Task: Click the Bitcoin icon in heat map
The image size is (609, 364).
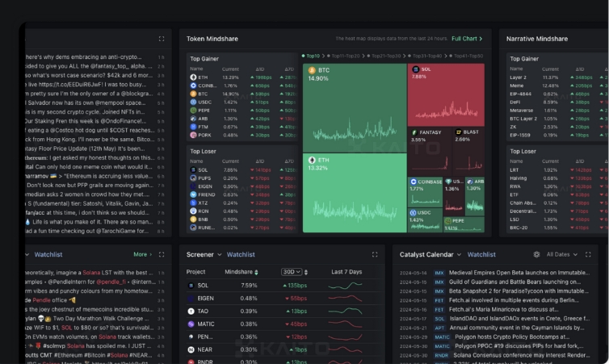Action: click(312, 70)
